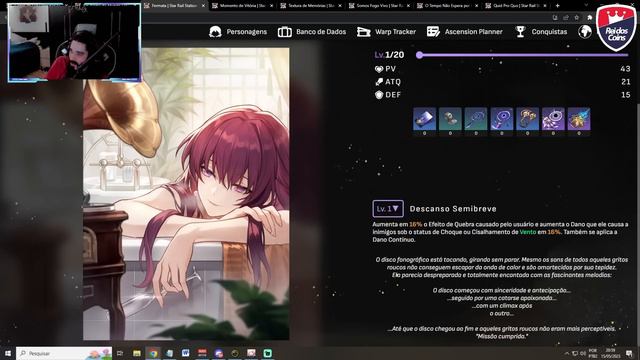
Task: Click the sixth purple ring material icon
Action: pyautogui.click(x=553, y=119)
